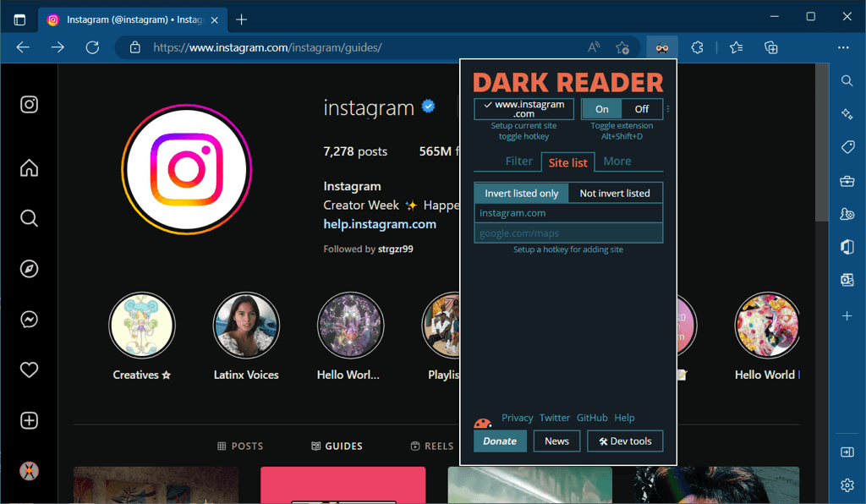Click the page vertical scrollbar thumb
This screenshot has width=866, height=504.
pyautogui.click(x=822, y=142)
